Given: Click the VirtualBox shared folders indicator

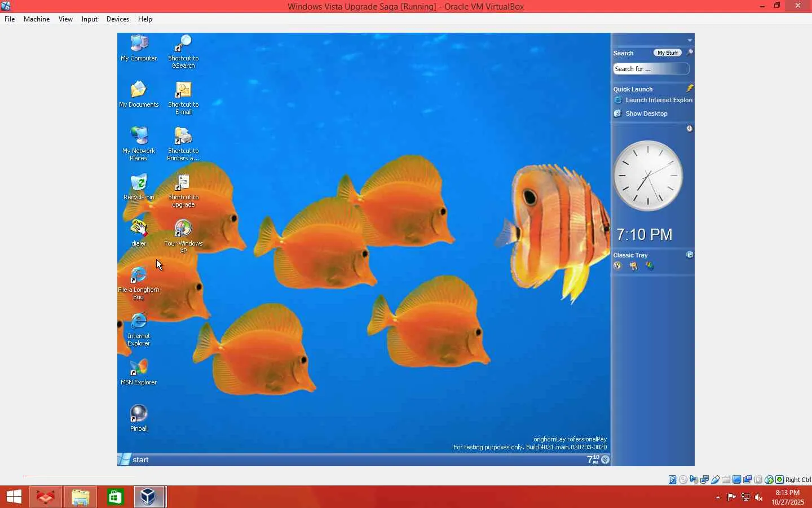Looking at the screenshot, I should [x=726, y=480].
